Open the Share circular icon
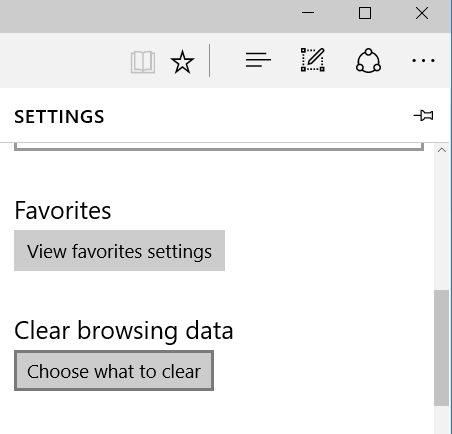 click(368, 61)
